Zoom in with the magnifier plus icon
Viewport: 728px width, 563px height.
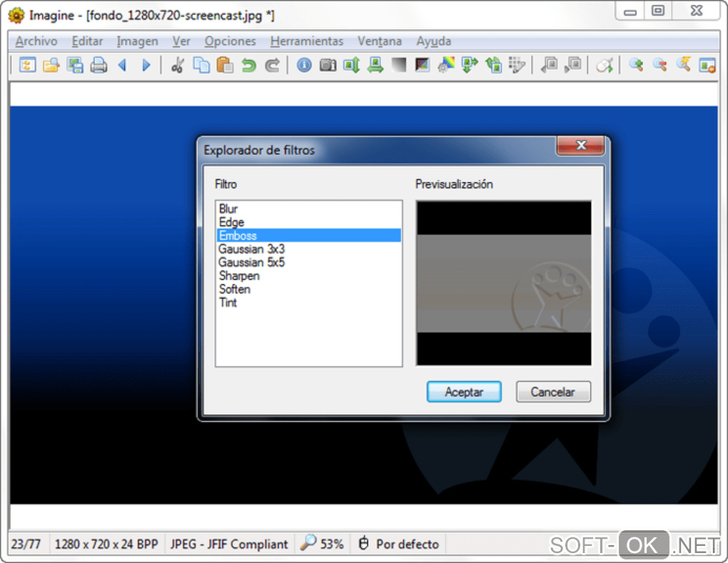coord(636,65)
